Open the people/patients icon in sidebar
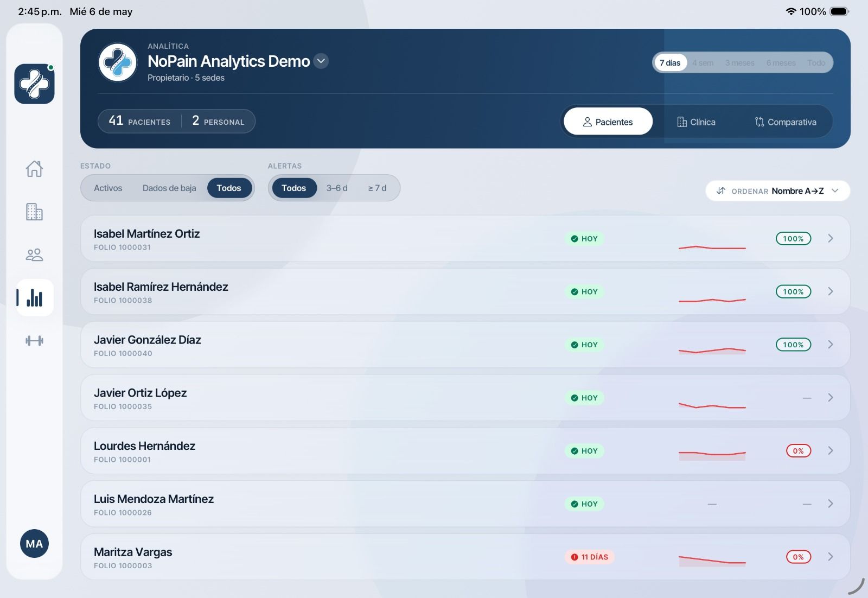 (x=34, y=255)
